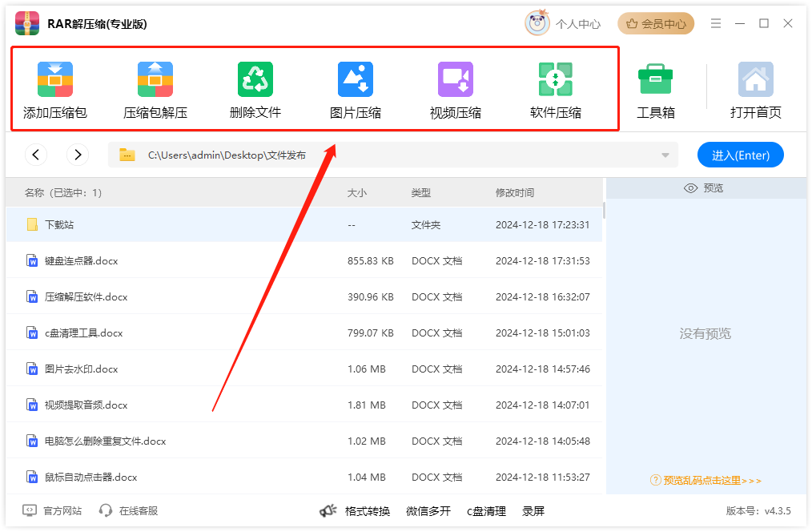Viewport: 812px width, 532px height.
Task: Click the 添加压缩包 toolbar icon
Action: (x=55, y=80)
